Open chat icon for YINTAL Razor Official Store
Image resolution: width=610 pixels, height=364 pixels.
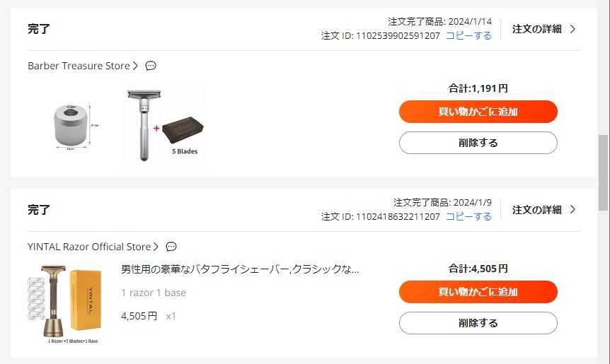tap(171, 247)
